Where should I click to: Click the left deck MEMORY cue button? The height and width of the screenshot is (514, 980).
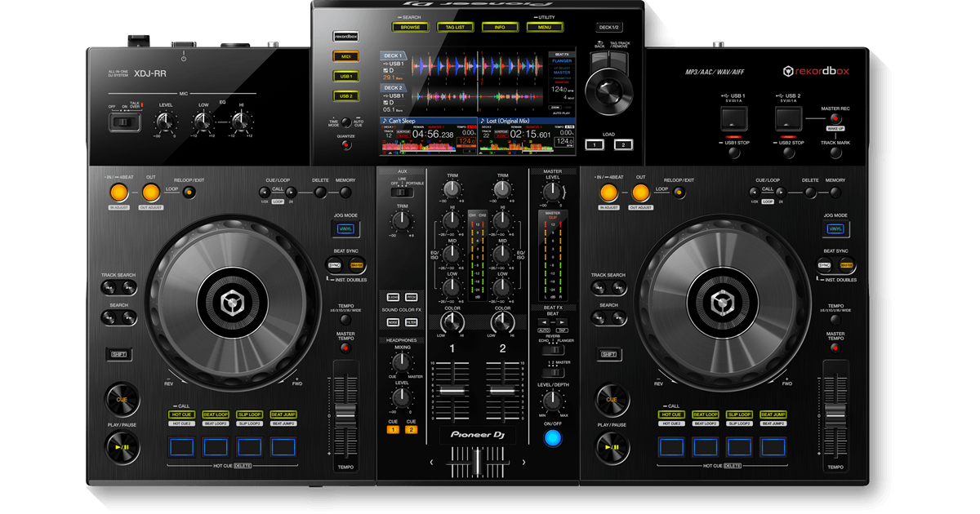[345, 193]
